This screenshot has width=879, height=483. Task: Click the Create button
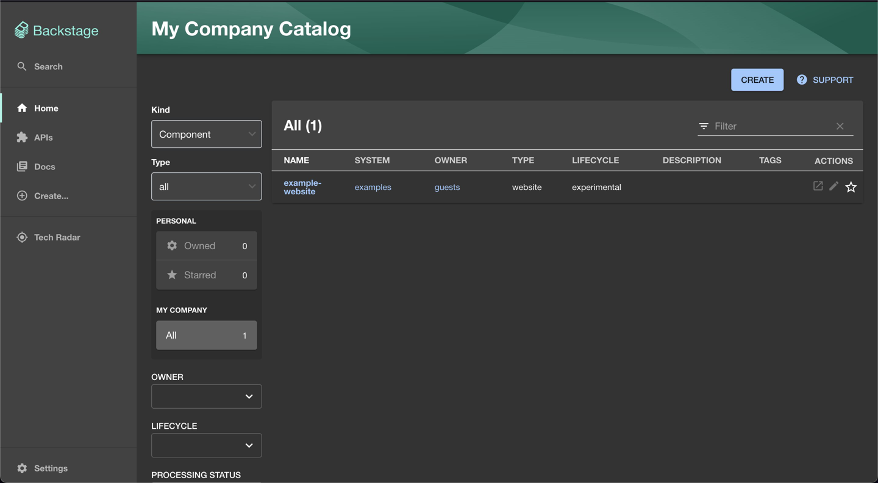coord(757,80)
